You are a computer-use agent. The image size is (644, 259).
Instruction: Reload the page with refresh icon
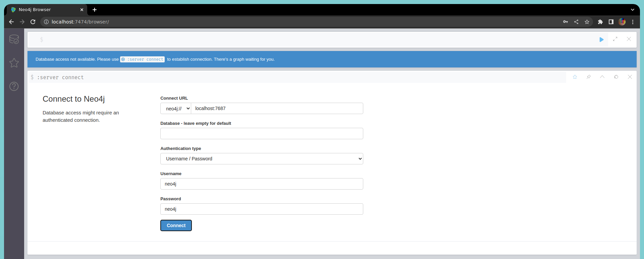[33, 22]
